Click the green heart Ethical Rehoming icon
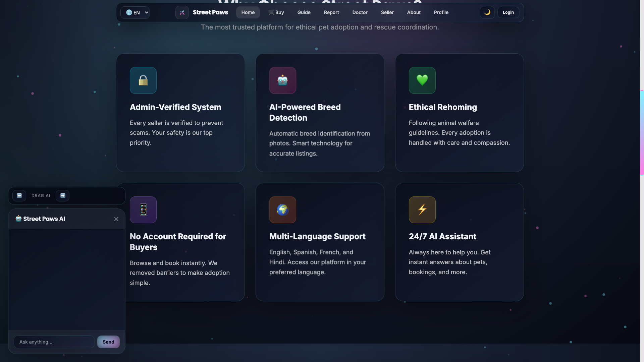 pos(422,80)
